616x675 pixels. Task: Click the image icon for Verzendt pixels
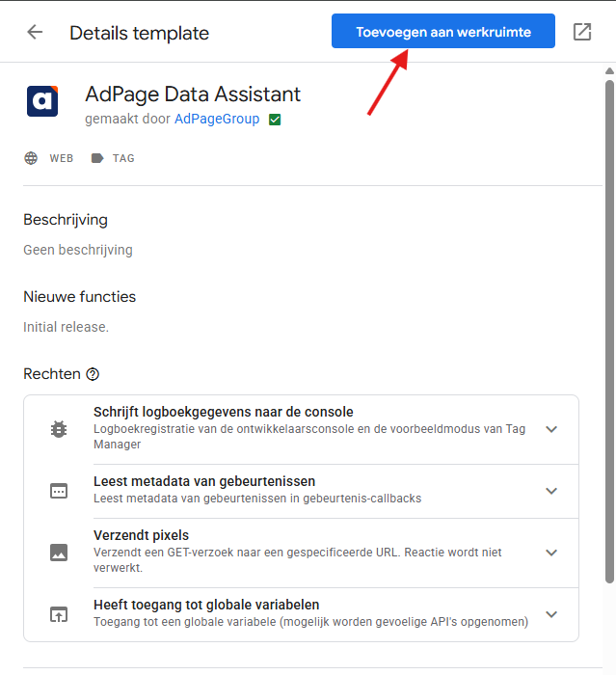coord(59,553)
